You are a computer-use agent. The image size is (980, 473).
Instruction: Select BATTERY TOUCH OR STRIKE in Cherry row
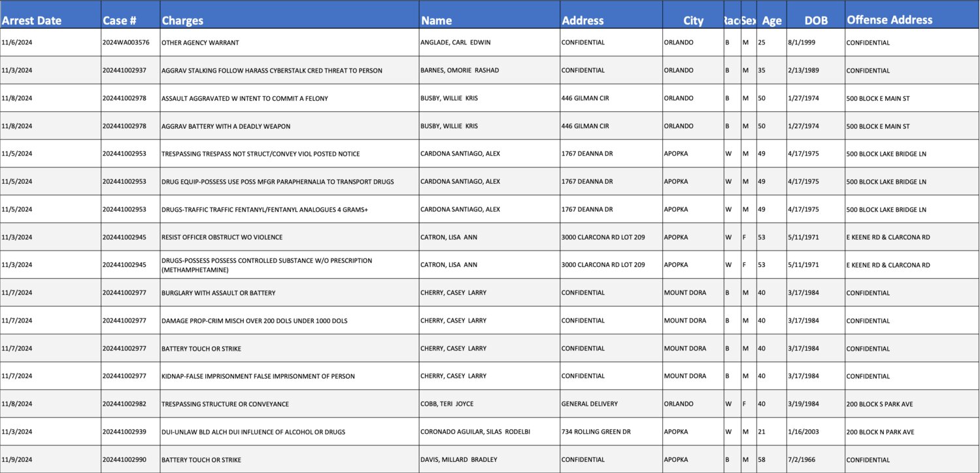pyautogui.click(x=289, y=348)
